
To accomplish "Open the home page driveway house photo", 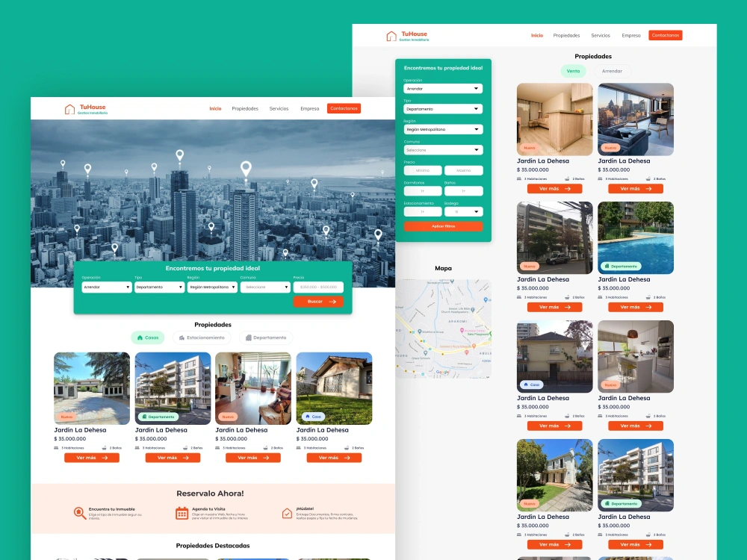I will point(92,388).
